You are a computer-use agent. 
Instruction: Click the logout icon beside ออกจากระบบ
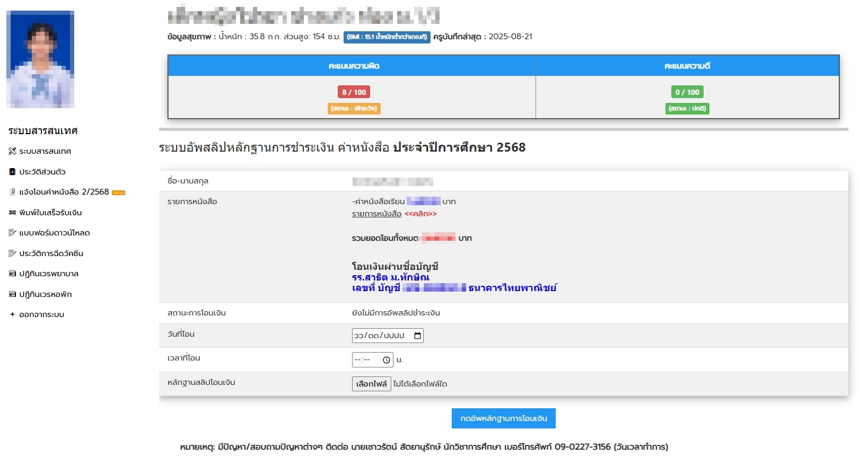(x=12, y=314)
